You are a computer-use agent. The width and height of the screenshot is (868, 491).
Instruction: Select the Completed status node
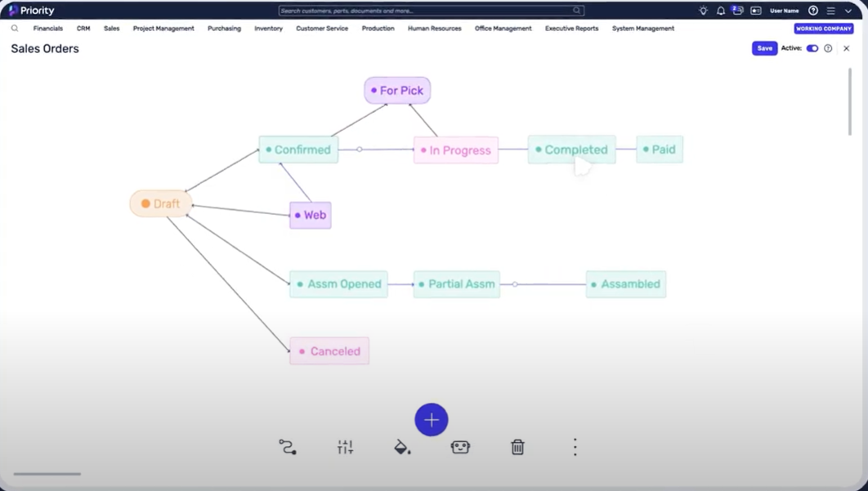572,150
